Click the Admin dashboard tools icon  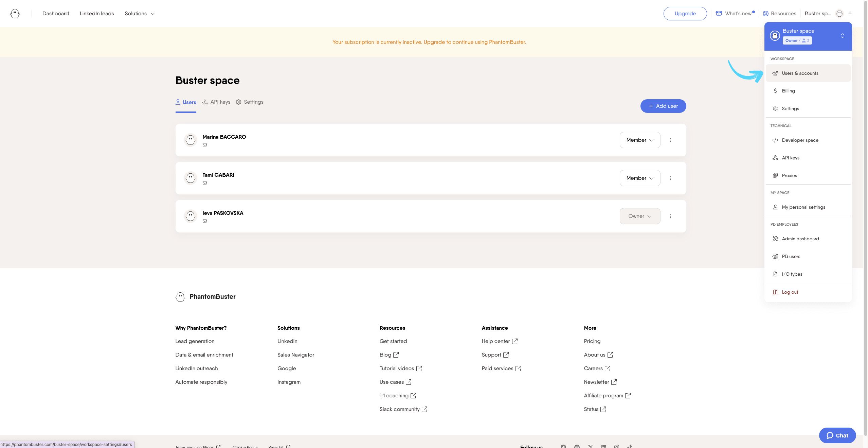tap(775, 239)
